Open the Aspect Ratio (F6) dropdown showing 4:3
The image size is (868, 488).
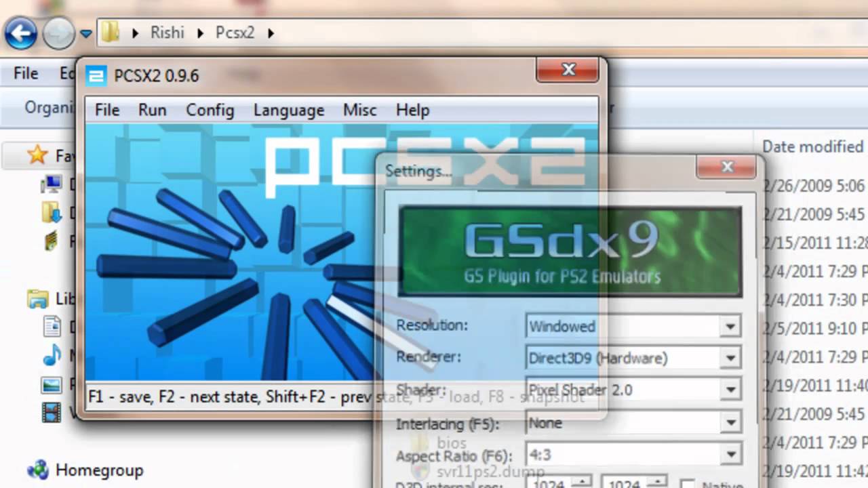tap(633, 455)
